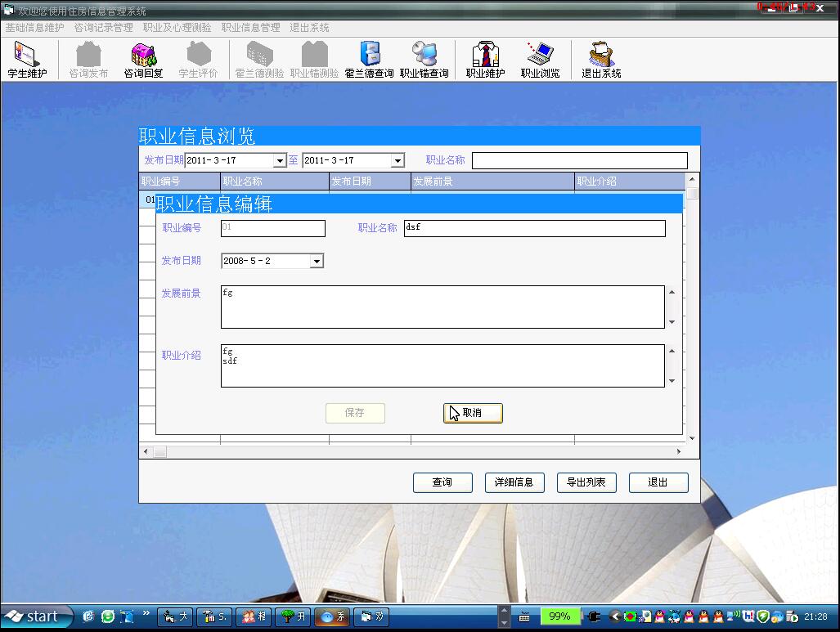Expand the quick launch chevron in taskbar
840x632 pixels.
[x=146, y=613]
